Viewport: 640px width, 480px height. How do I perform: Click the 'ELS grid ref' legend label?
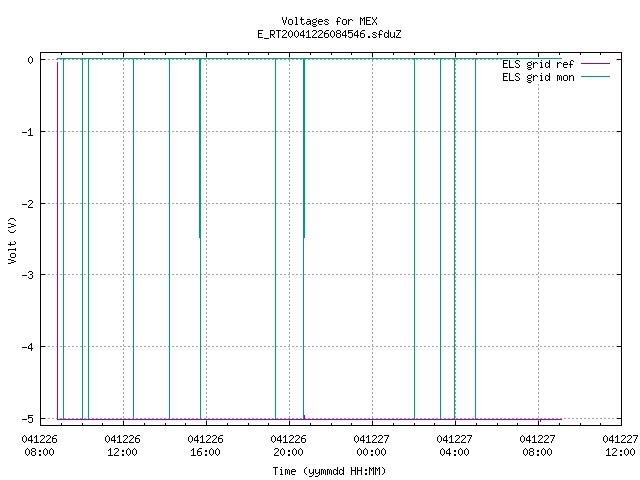(538, 64)
